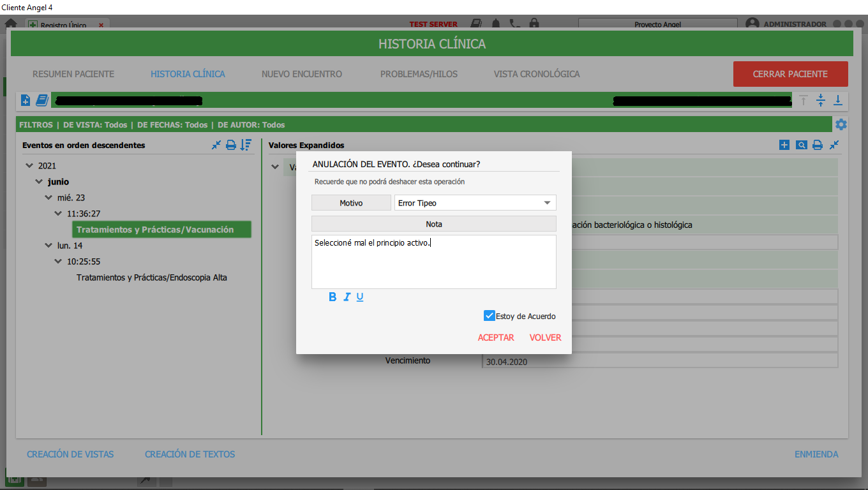Apply italic formatting to the note
The height and width of the screenshot is (490, 868).
[x=346, y=297]
